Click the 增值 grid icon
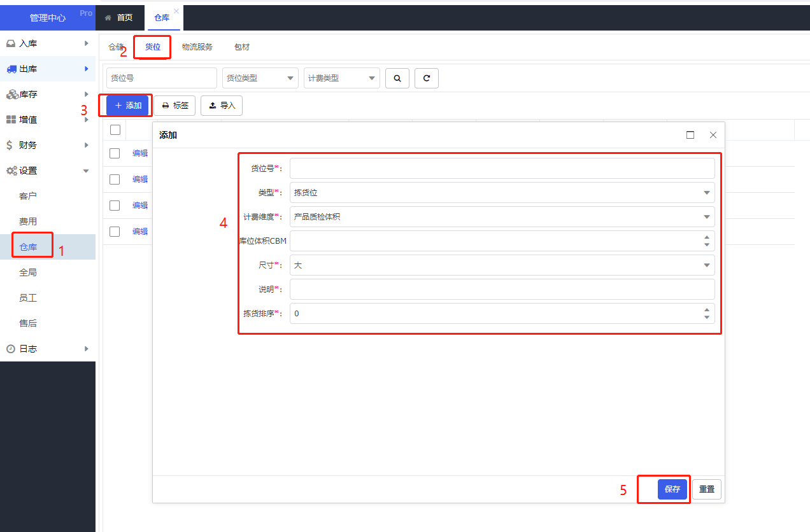Image resolution: width=810 pixels, height=532 pixels. pyautogui.click(x=11, y=120)
